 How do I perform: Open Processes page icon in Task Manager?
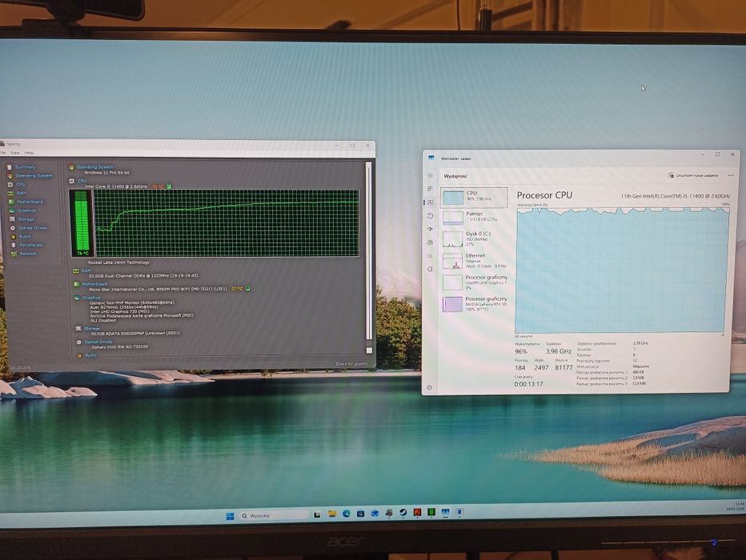tap(430, 189)
